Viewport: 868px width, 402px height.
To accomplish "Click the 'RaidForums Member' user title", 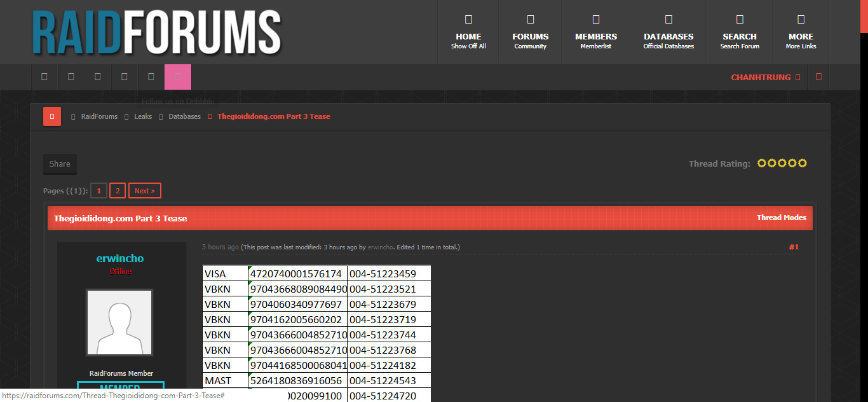I will [121, 373].
